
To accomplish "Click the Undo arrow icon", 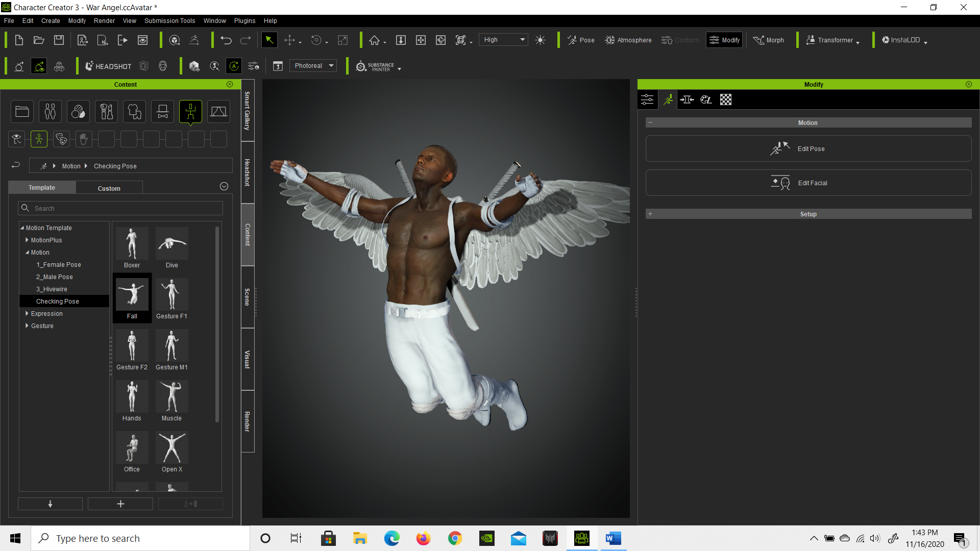I will [226, 40].
